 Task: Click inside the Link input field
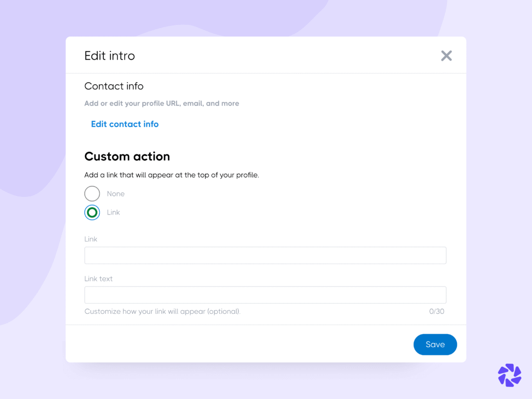coord(265,255)
